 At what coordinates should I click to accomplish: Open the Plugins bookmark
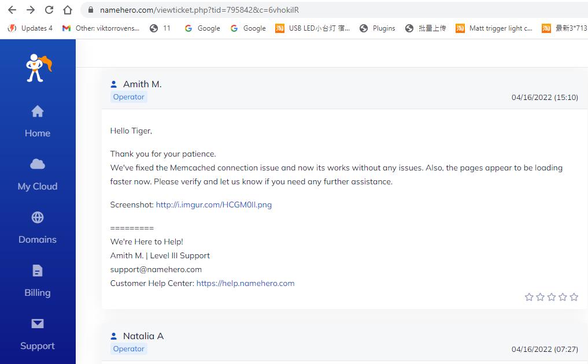click(377, 28)
